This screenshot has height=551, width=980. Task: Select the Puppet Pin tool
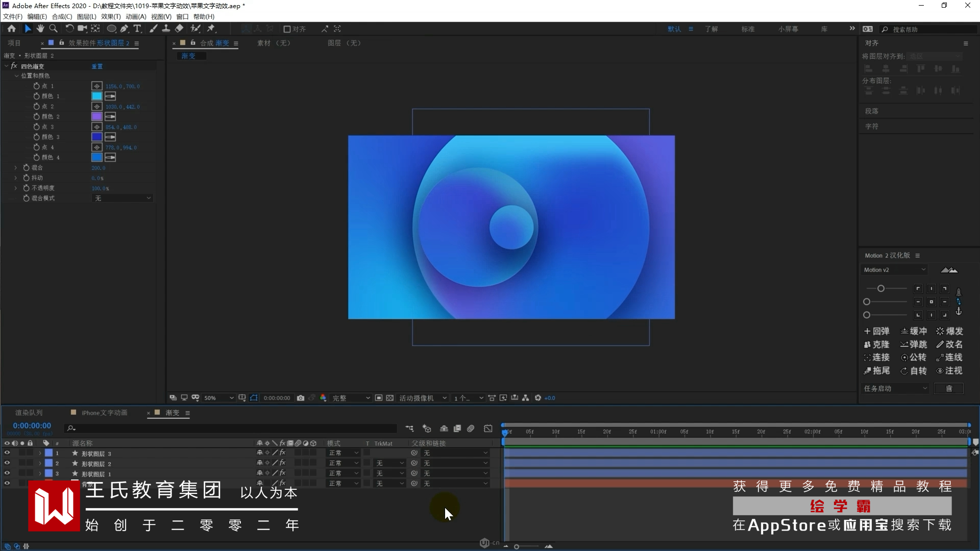(x=211, y=29)
